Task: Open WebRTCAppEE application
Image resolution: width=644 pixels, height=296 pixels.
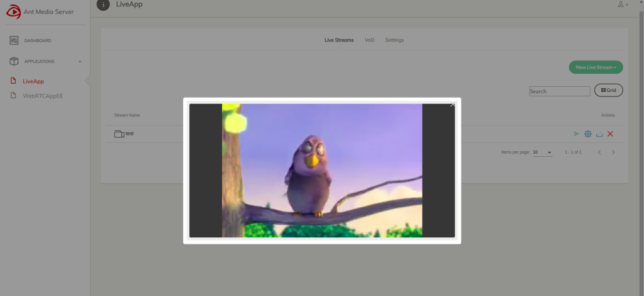Action: 43,96
